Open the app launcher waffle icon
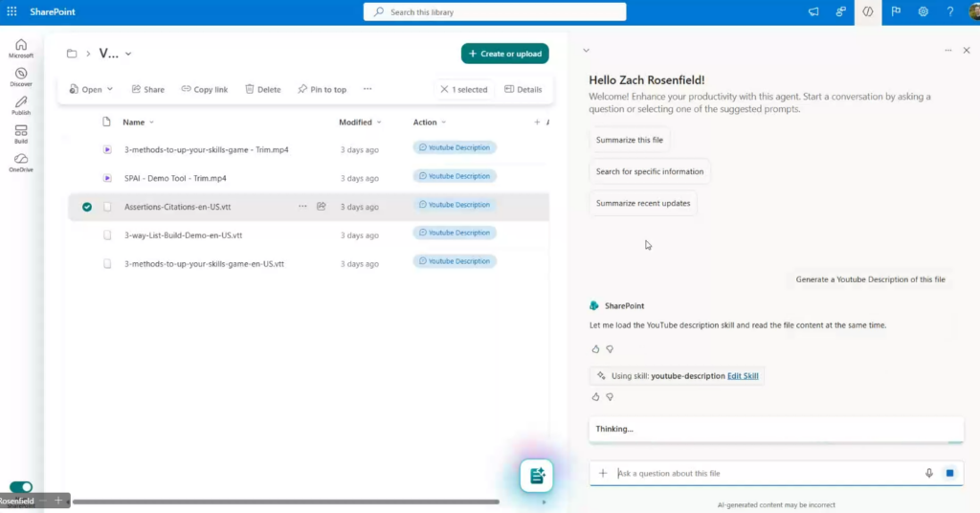980x513 pixels. [11, 11]
